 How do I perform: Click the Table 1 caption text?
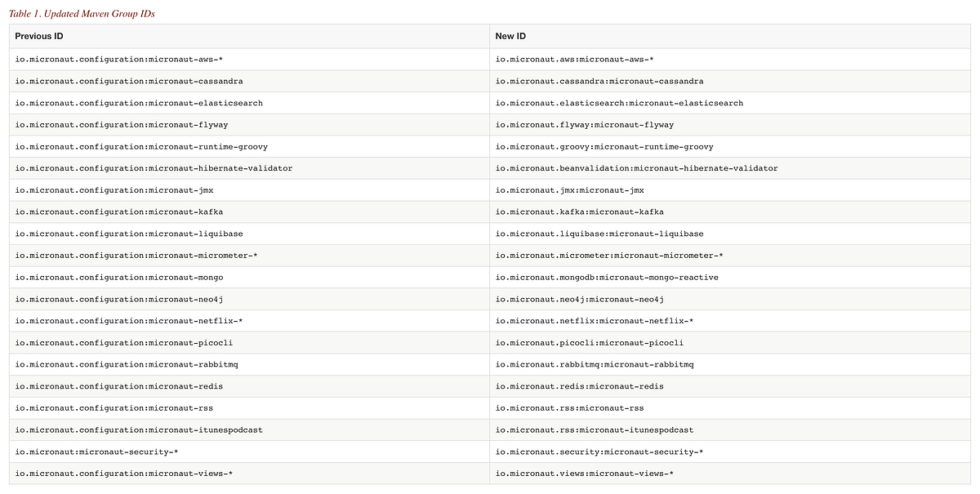82,13
